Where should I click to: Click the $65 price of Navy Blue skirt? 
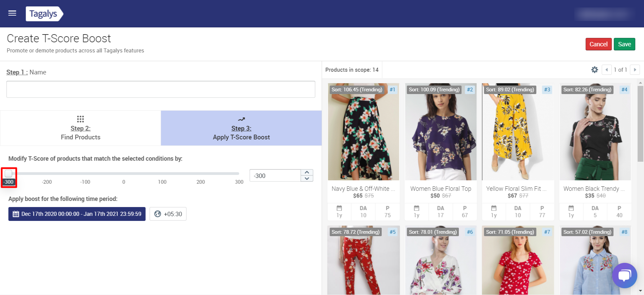358,196
